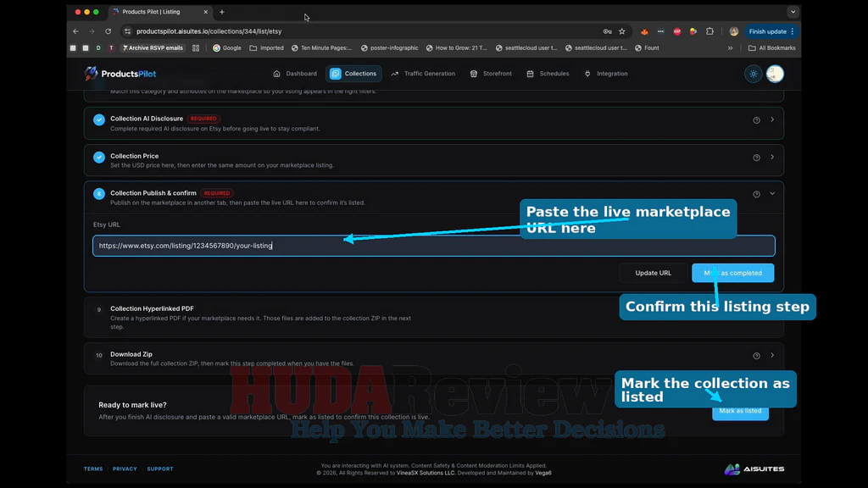Open the Dashboard nav item

295,74
